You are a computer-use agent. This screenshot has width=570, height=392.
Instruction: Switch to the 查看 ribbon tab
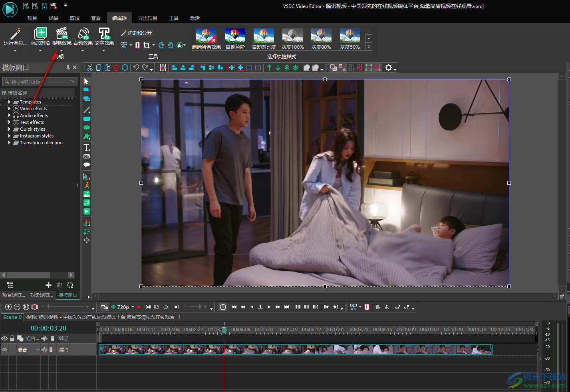[96, 18]
